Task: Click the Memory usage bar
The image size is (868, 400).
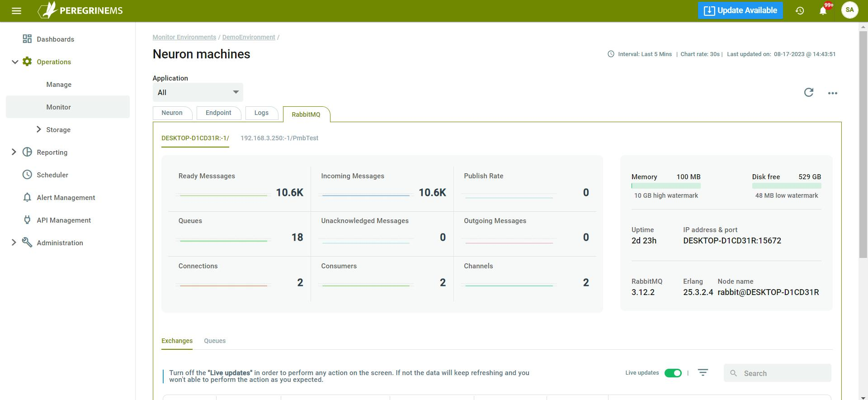Action: (x=666, y=186)
